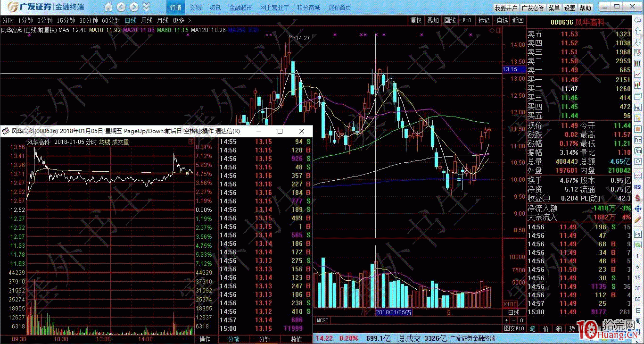Viewport: 644px width, 344px height.
Task: Click the 返回 button
Action: (x=518, y=20)
